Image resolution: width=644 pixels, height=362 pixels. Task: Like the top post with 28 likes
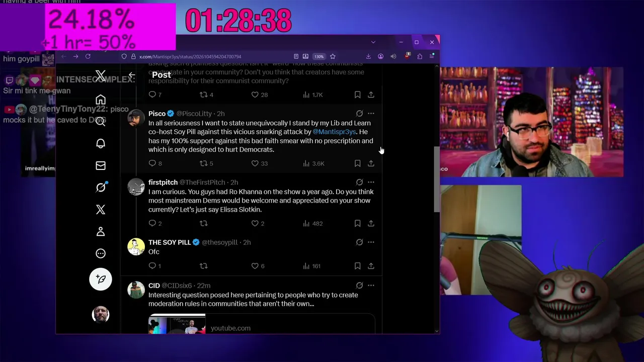click(255, 95)
